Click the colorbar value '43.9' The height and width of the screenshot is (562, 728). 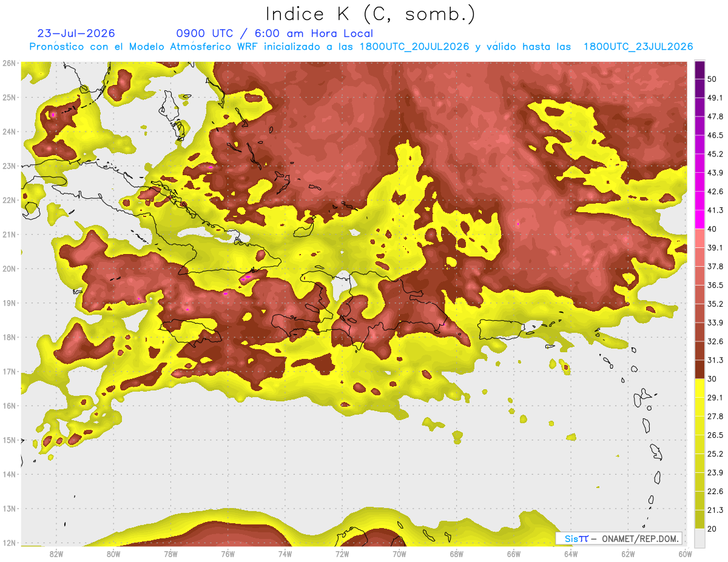click(x=715, y=173)
